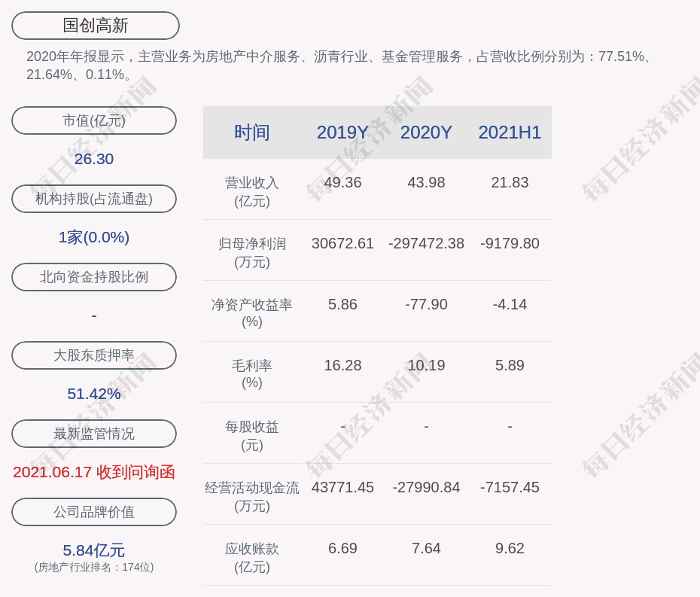
Task: Select the 2019Y revenue value 49.36
Action: [342, 183]
